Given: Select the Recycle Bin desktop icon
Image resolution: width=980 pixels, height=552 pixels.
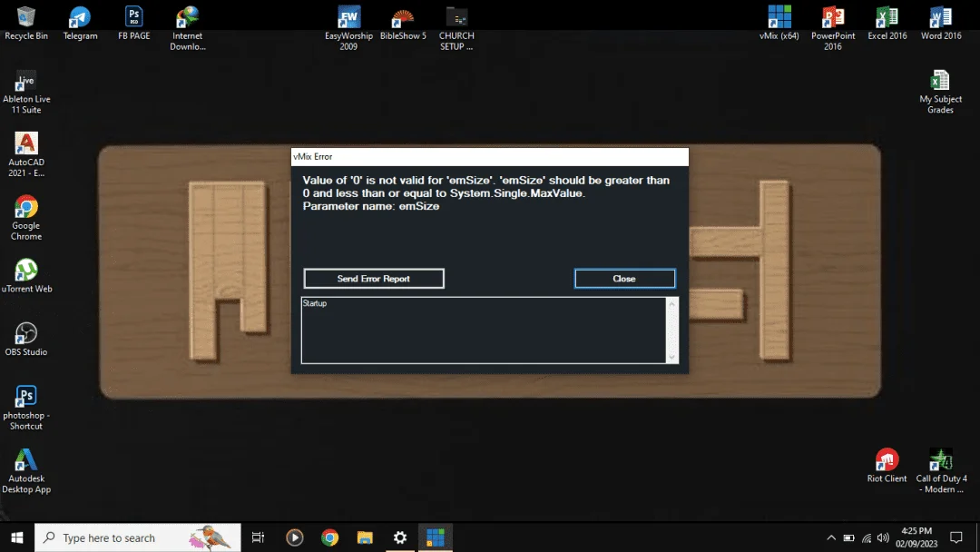Looking at the screenshot, I should [x=26, y=23].
